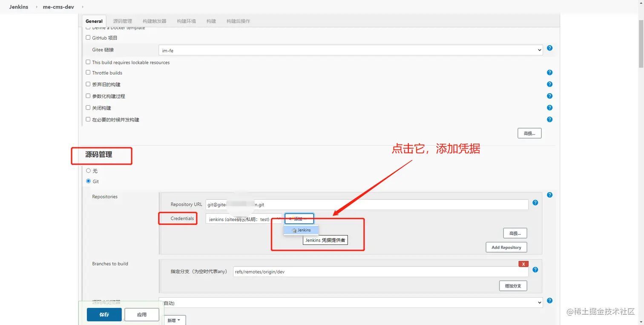Open the Gitee 链接 im-fe dropdown

click(x=351, y=50)
